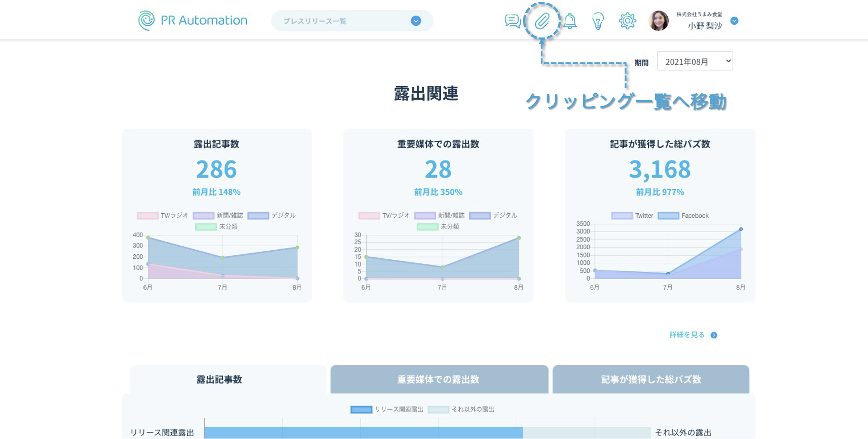Screen dimensions: 868x439
Task: Expand the プレスリリース一覧 dropdown
Action: (x=416, y=21)
